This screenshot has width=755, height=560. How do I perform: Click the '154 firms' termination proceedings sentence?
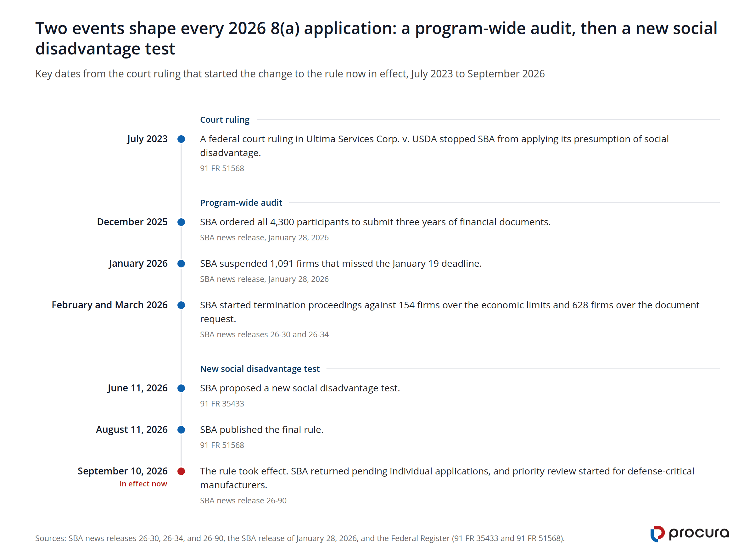click(x=449, y=312)
